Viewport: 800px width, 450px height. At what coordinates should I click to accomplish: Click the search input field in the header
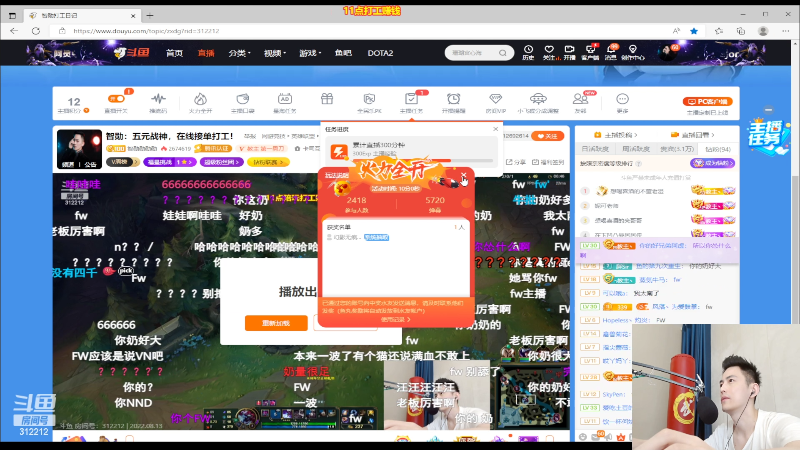[x=472, y=53]
